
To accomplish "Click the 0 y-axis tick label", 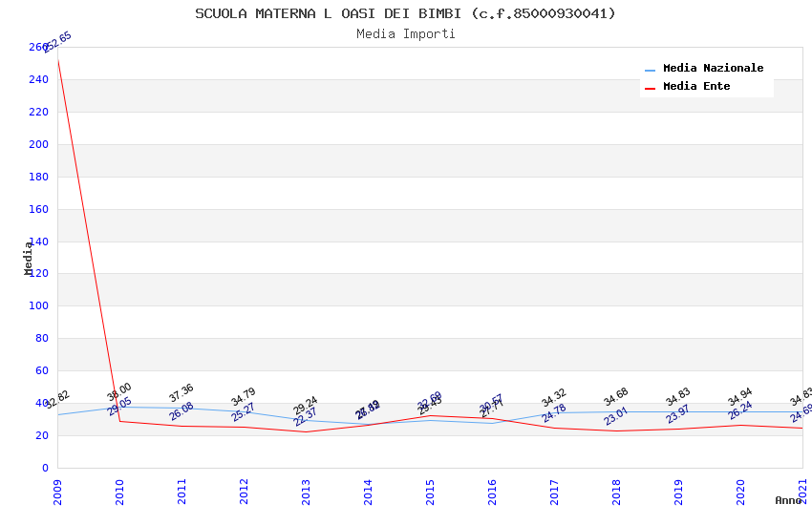I will [x=45, y=468].
